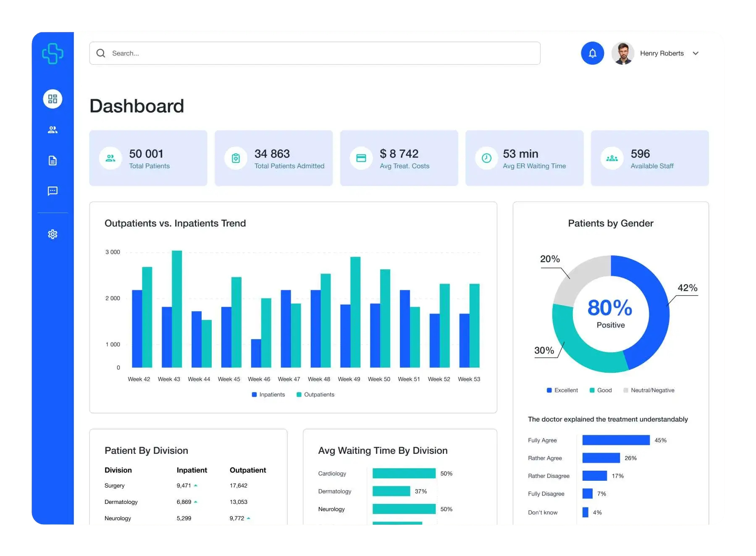Click Surgery outpatient value 17,642
This screenshot has width=756, height=556.
click(238, 485)
